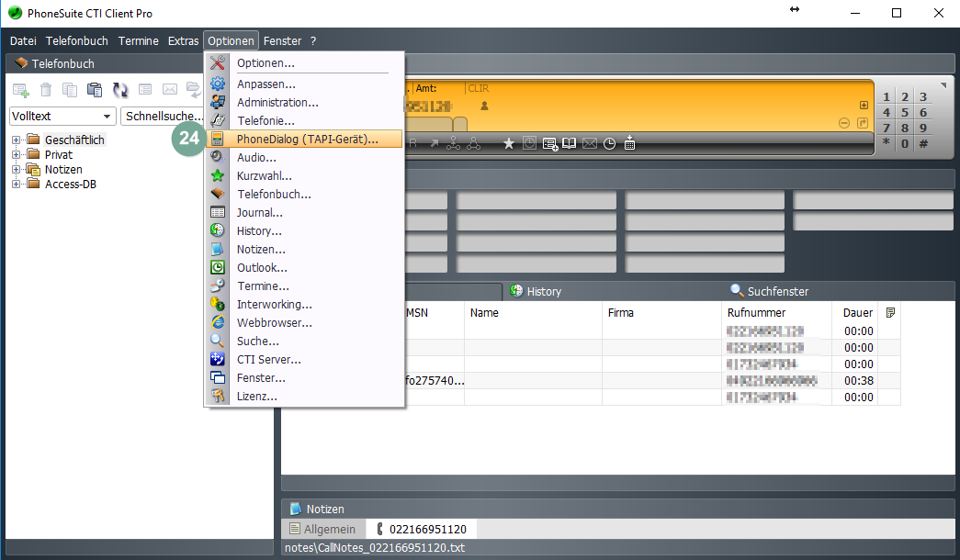Click the star favorites icon in call bar

pos(509,143)
